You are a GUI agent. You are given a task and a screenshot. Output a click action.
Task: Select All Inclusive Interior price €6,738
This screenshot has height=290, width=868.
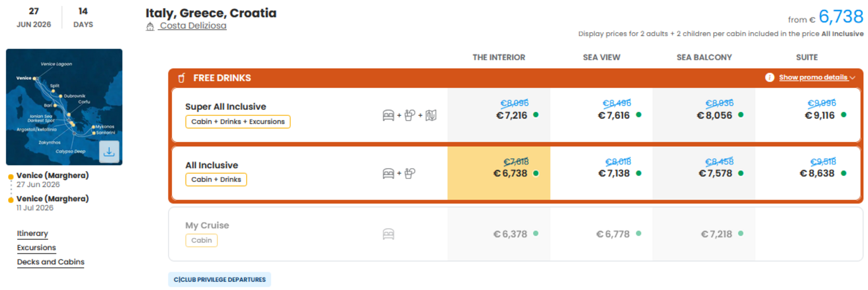click(x=499, y=173)
